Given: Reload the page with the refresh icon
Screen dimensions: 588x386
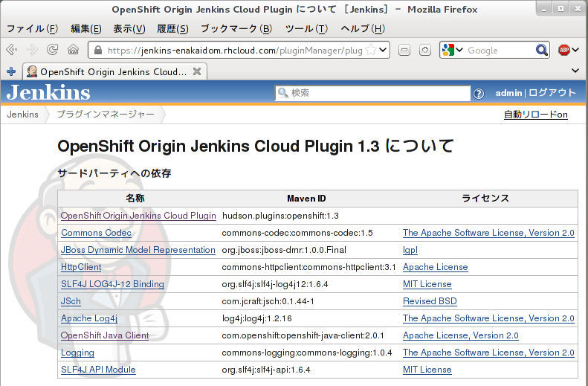Looking at the screenshot, I should [x=53, y=50].
